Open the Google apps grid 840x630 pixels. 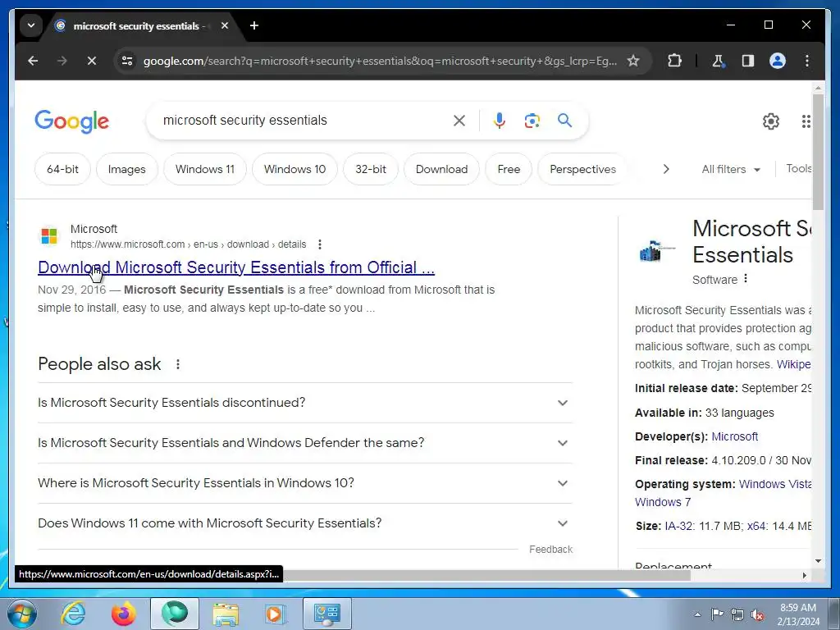(x=806, y=121)
